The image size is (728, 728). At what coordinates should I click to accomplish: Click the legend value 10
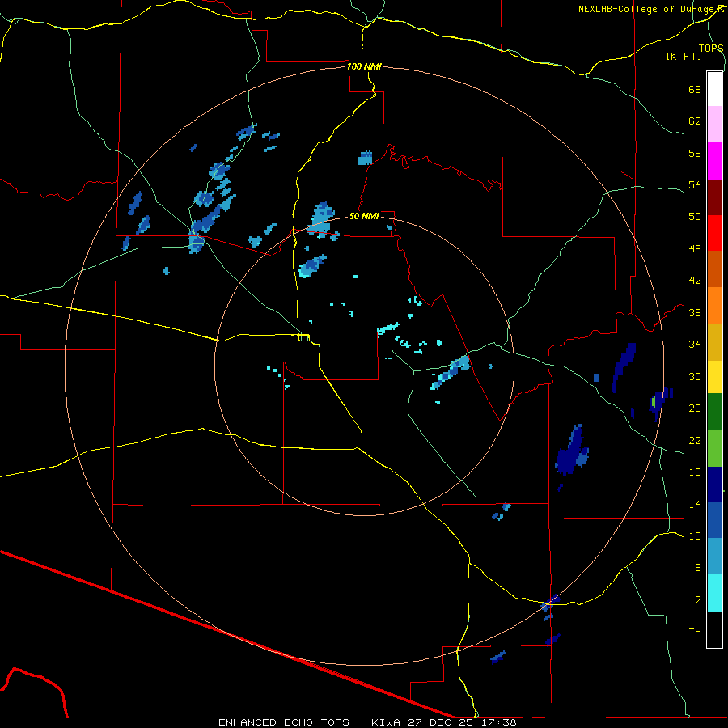(x=695, y=535)
